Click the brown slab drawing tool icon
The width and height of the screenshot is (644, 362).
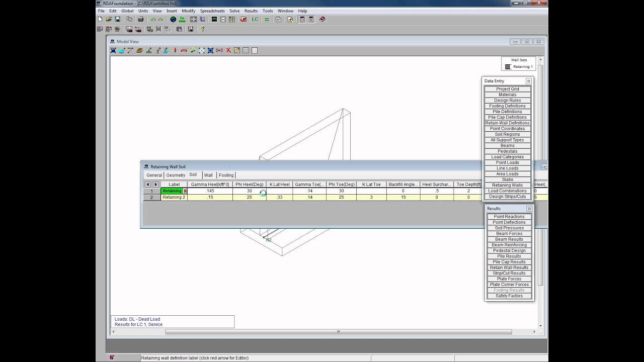[x=139, y=50]
